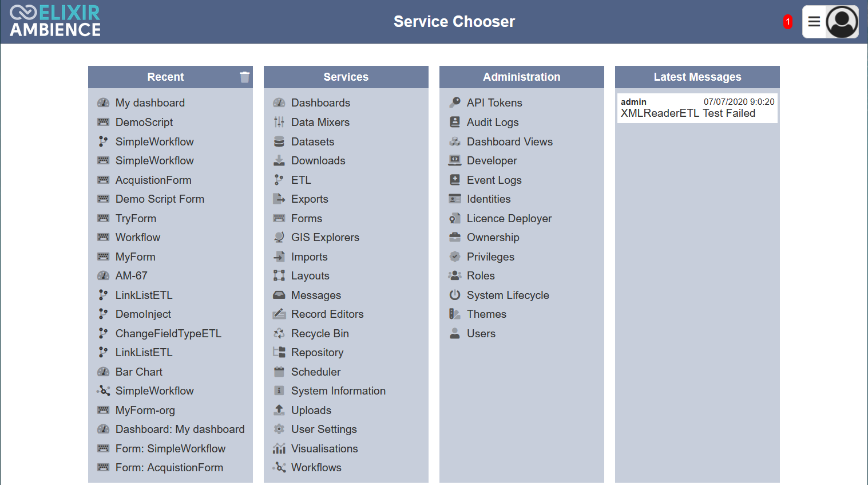Open Licence Deployer administration page
Viewport: 868px width, 485px height.
point(509,218)
